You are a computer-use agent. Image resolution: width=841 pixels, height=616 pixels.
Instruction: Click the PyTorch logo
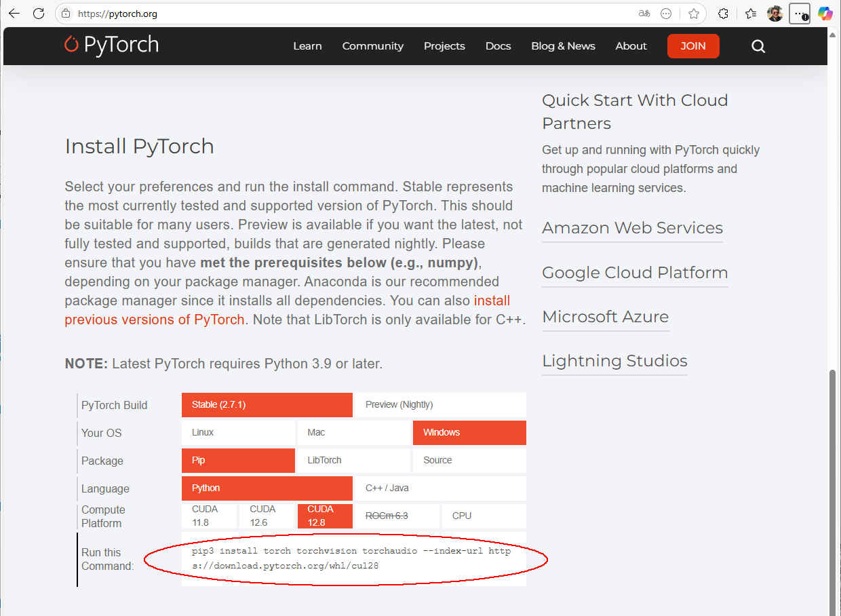pyautogui.click(x=111, y=45)
